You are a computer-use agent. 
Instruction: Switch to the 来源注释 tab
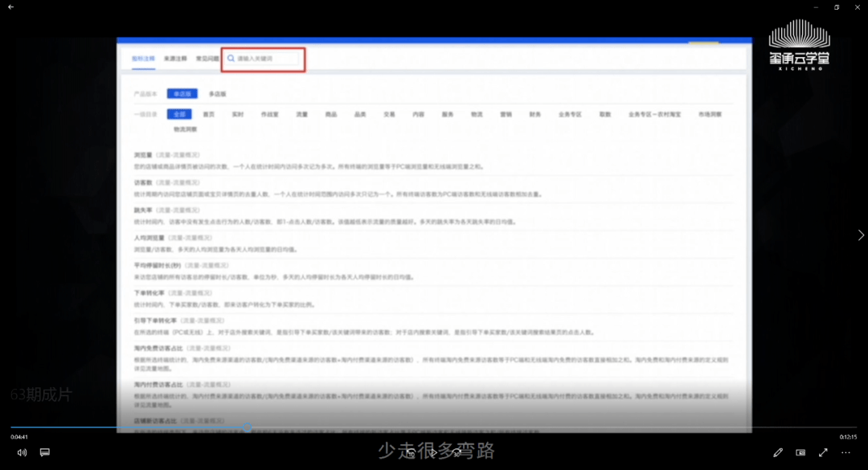(175, 58)
